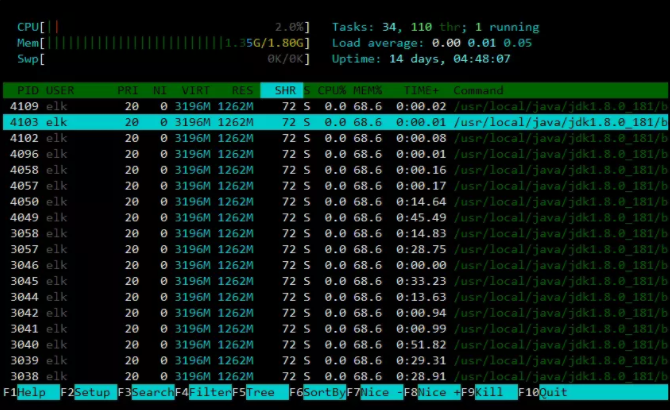
Task: Select process row PID 3041
Action: pyautogui.click(x=335, y=328)
